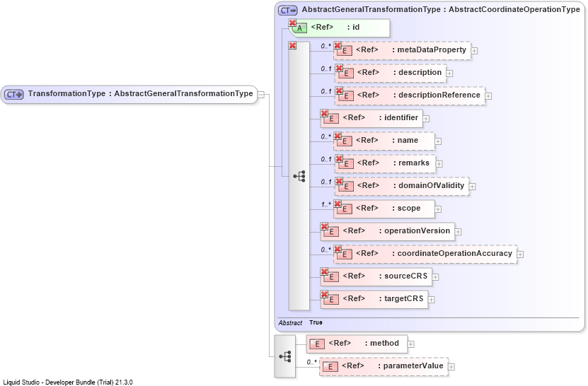Select the ': descriptionReference' label
The height and width of the screenshot is (386, 588).
click(437, 95)
